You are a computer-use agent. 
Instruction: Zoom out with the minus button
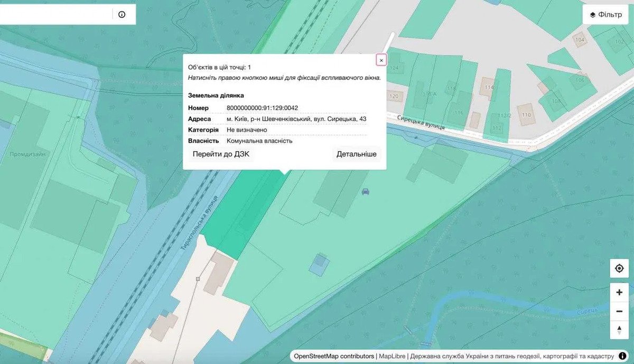619,311
